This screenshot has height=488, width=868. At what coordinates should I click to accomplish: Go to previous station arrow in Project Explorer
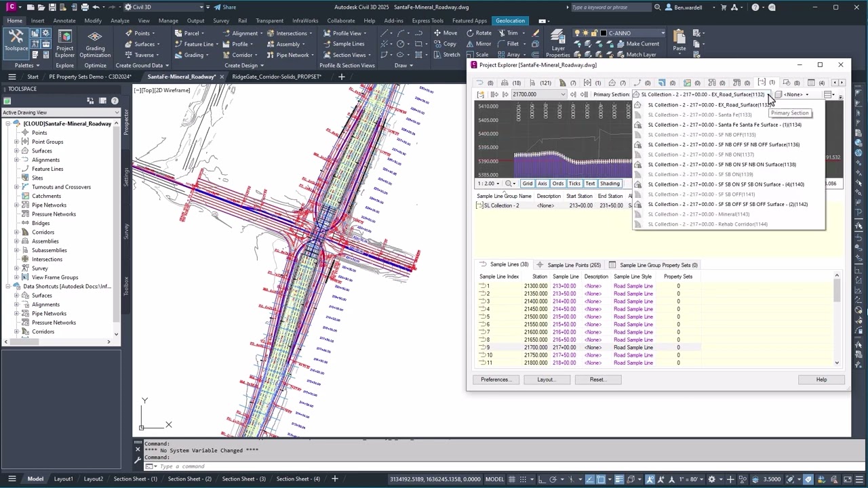click(505, 94)
